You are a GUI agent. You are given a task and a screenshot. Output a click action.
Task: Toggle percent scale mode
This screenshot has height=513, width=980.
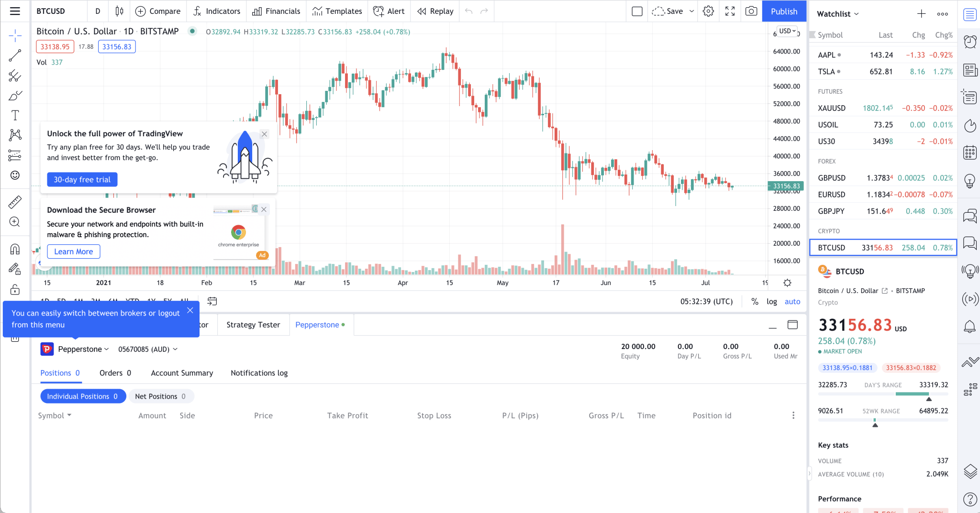coord(755,301)
